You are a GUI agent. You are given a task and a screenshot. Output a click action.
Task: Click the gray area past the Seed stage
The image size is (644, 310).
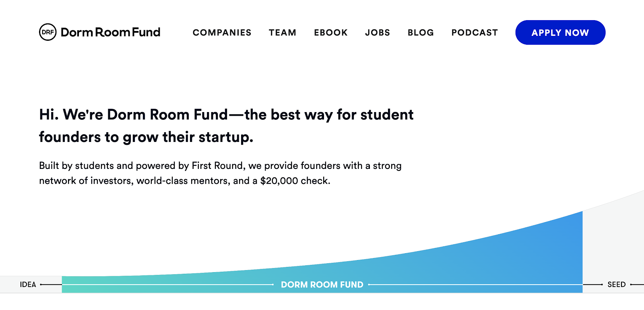point(613,242)
